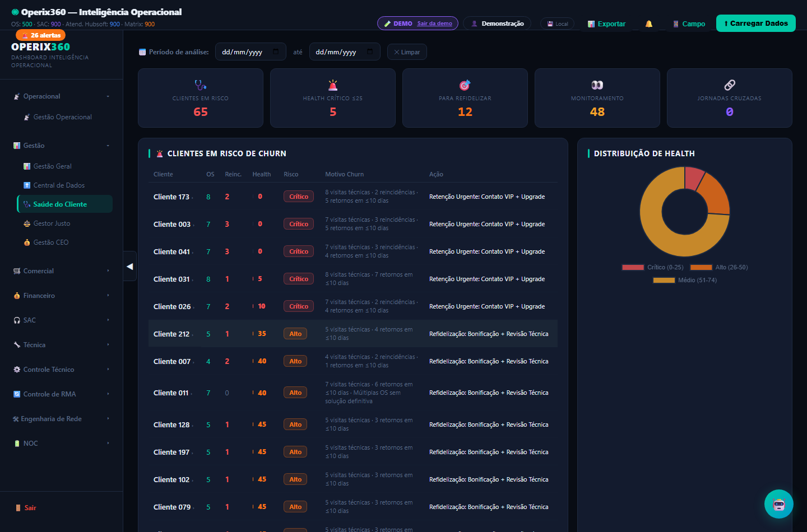Click the Sair logout item

(62, 508)
